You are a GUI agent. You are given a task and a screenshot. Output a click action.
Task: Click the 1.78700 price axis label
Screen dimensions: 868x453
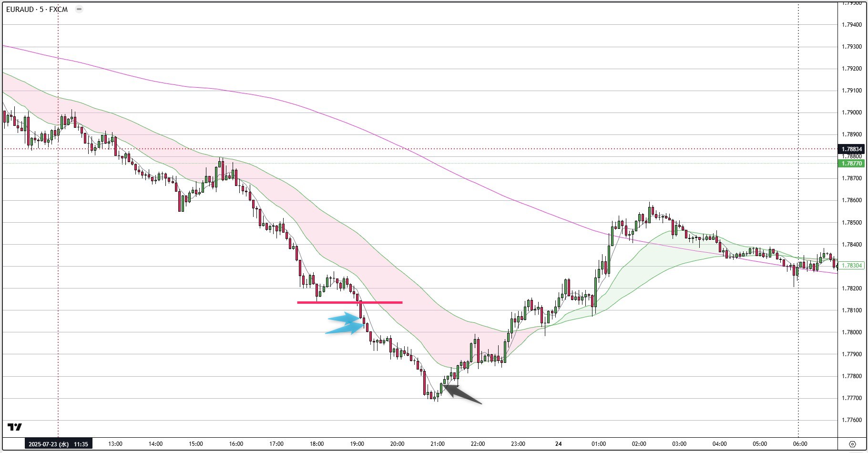[x=852, y=178]
